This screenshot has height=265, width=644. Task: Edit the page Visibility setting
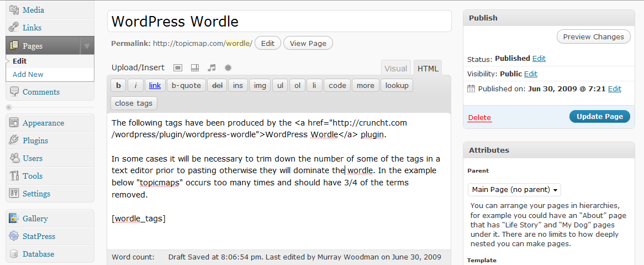coord(530,74)
